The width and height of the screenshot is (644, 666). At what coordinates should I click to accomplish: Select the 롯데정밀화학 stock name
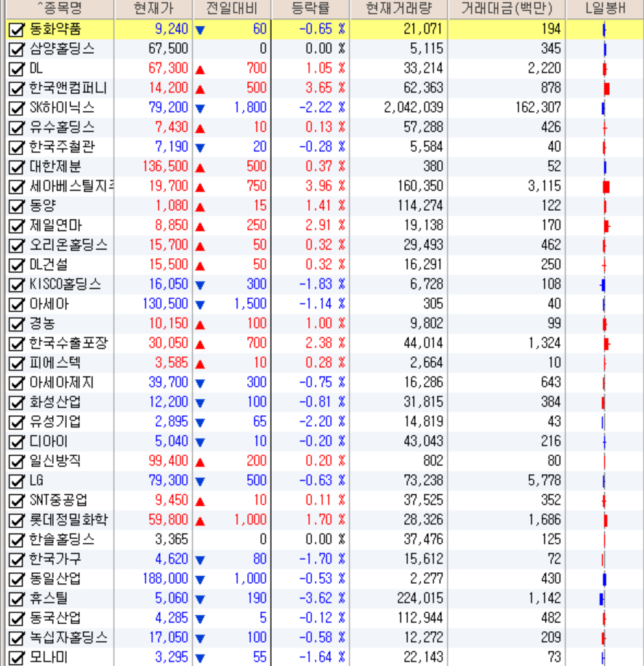tap(68, 520)
